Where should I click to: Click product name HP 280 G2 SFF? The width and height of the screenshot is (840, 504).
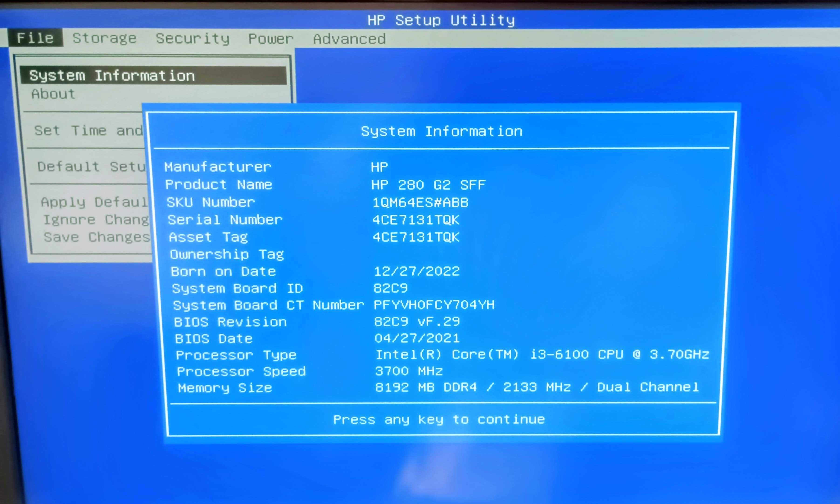pyautogui.click(x=428, y=185)
